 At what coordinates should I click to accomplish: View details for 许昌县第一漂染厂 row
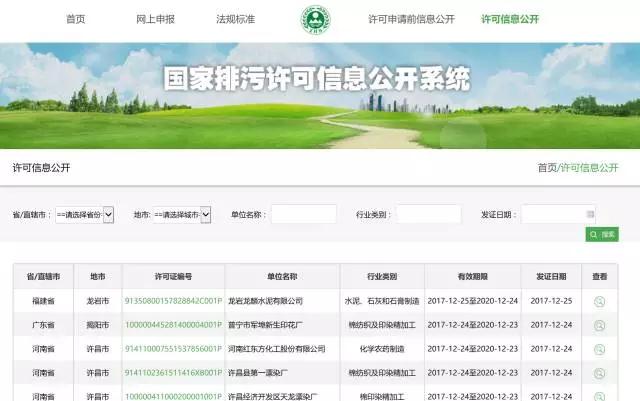pyautogui.click(x=599, y=373)
